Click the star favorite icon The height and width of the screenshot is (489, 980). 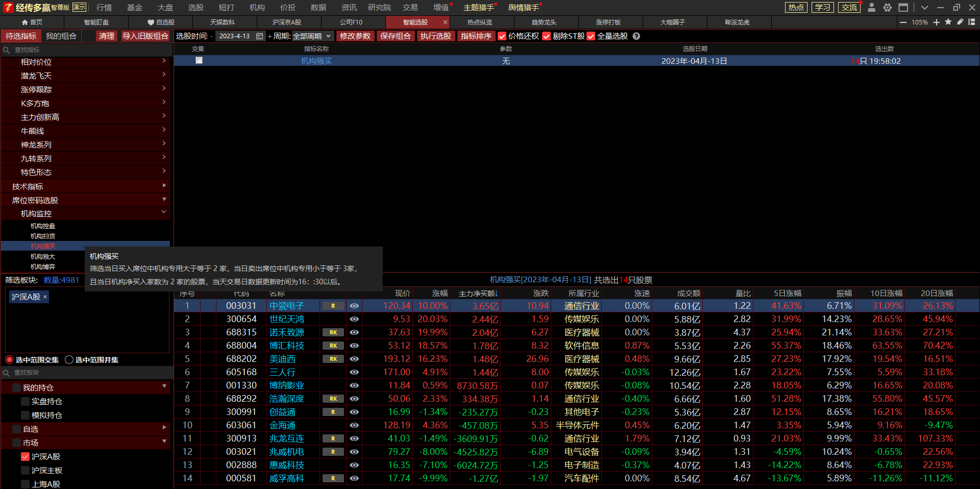(948, 22)
